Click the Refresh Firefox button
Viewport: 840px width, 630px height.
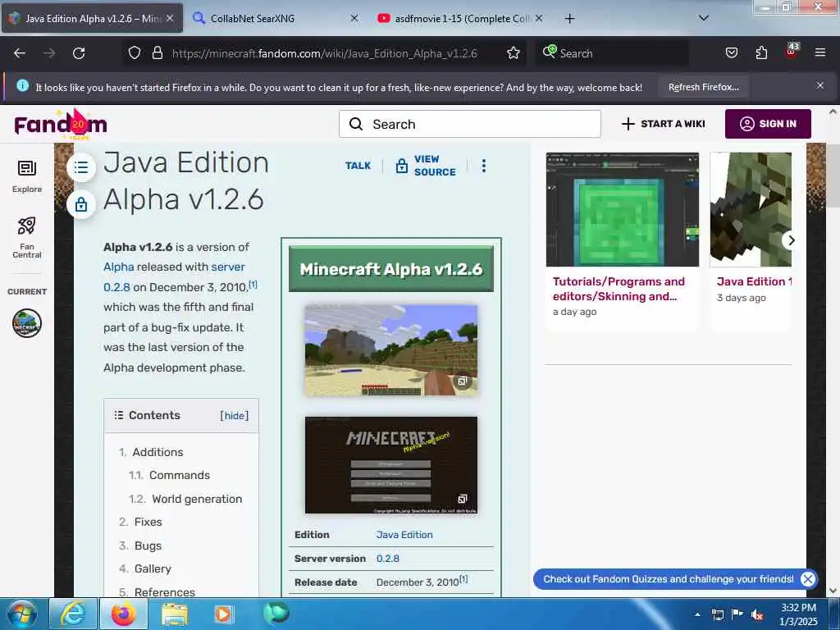pos(703,87)
